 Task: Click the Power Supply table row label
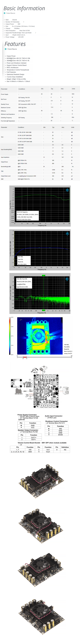click(x=4, y=94)
